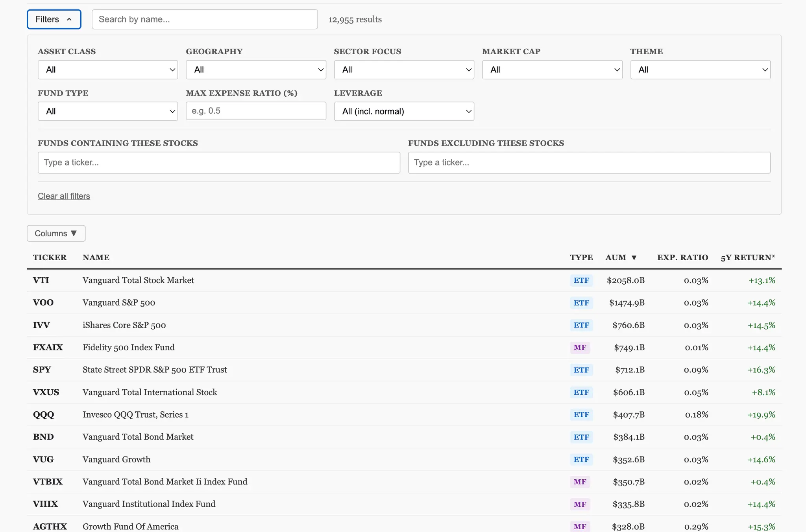Select Growth Fund Of America name
The image size is (806, 532).
(x=130, y=527)
